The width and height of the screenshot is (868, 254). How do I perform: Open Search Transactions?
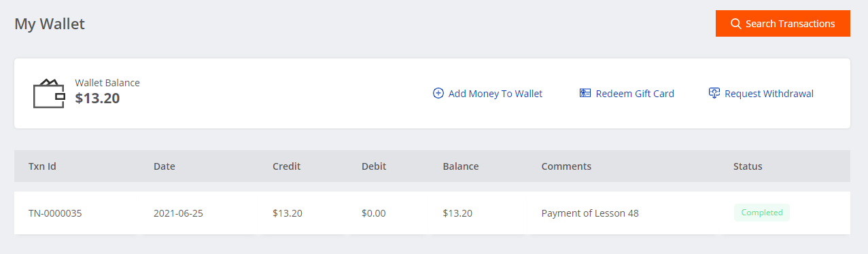[783, 24]
